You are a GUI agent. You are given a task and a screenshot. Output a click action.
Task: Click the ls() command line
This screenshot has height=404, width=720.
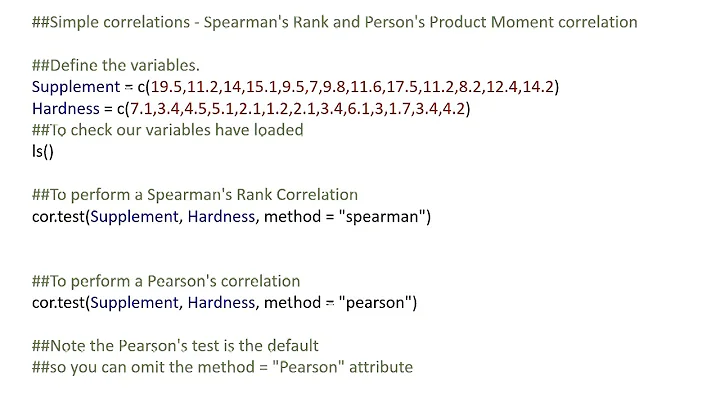coord(42,151)
